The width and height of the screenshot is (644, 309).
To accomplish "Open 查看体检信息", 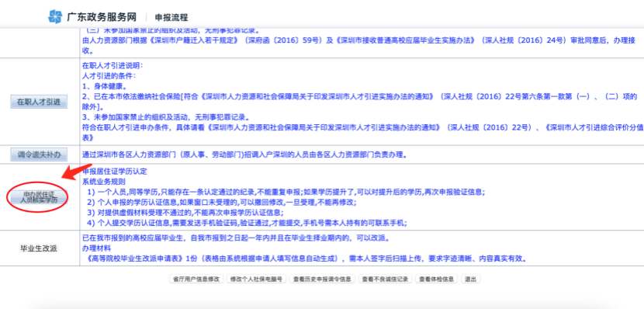I will point(436,279).
